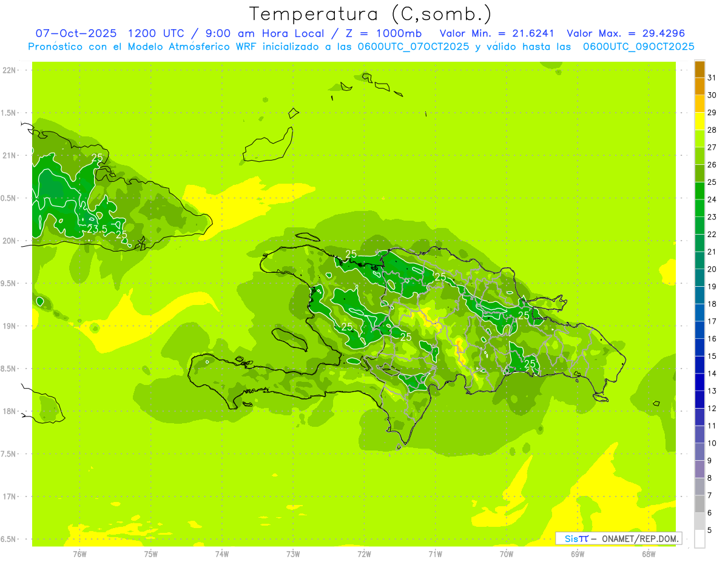The width and height of the screenshot is (728, 562).
Task: Click the '73W' longitude label
Action: (293, 554)
